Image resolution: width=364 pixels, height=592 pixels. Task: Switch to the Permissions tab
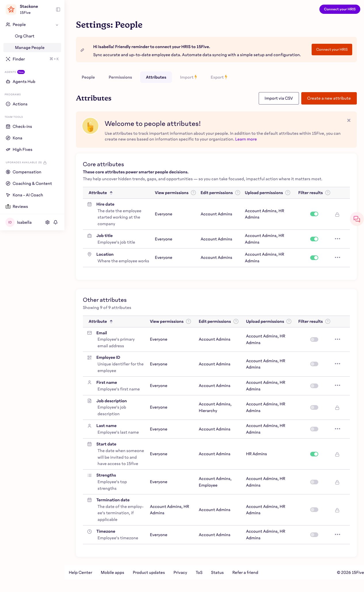(120, 77)
